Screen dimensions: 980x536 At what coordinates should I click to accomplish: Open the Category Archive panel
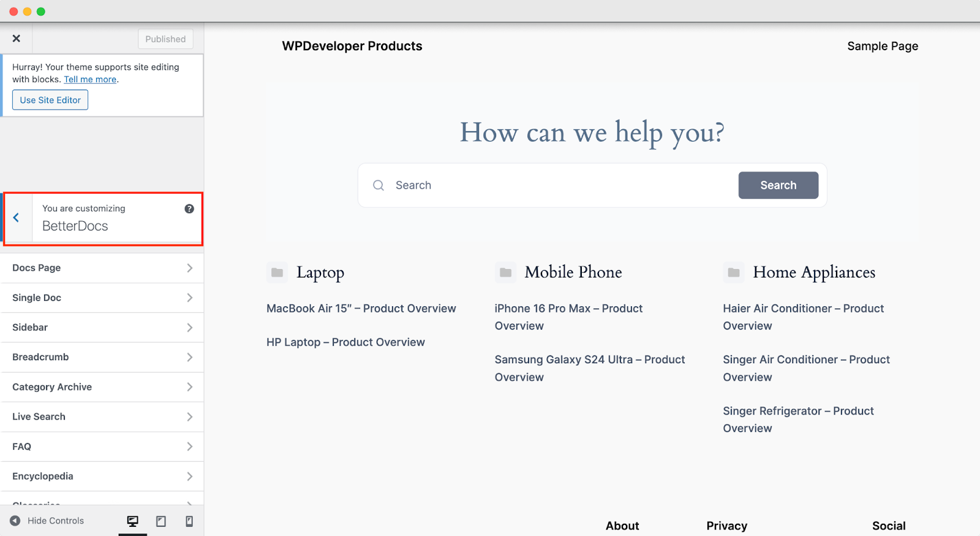point(102,387)
